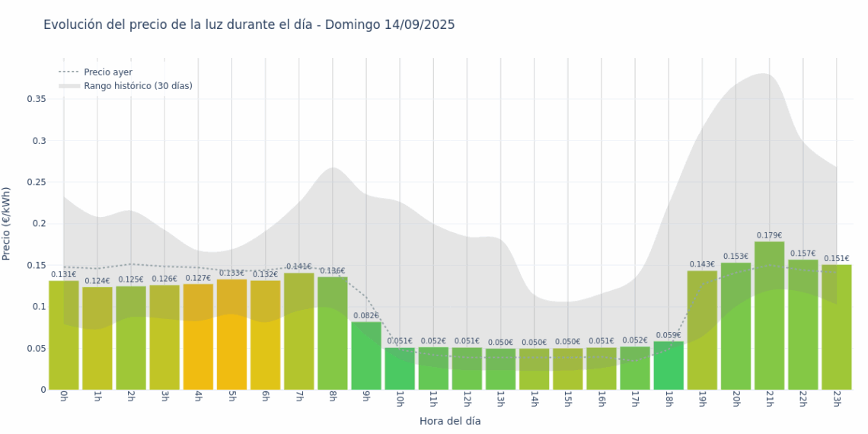Click the 23h bar showing 0.151€
Viewport: 868px width, 434px height.
click(836, 327)
